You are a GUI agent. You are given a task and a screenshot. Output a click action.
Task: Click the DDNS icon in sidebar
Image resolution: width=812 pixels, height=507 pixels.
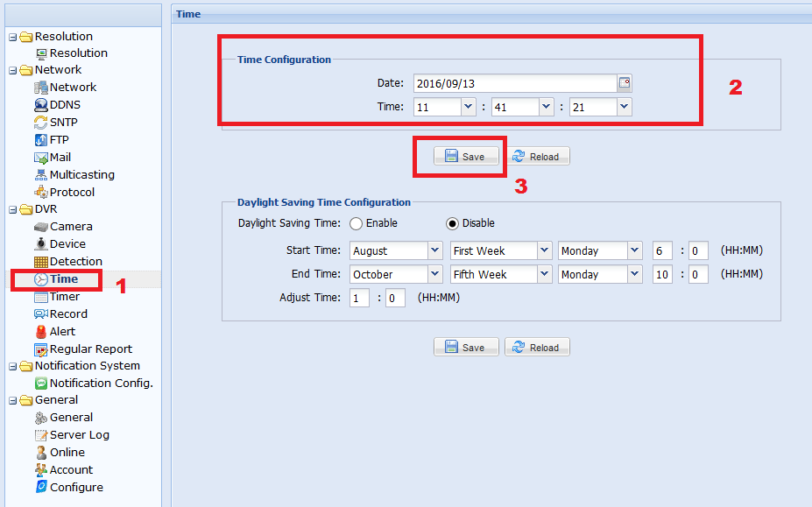(41, 105)
